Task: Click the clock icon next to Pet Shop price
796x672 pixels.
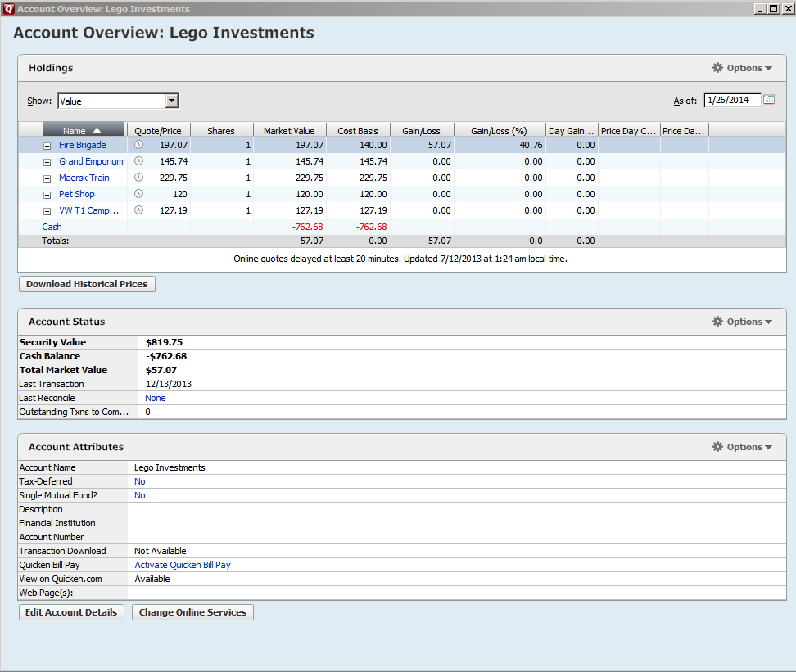Action: (138, 193)
